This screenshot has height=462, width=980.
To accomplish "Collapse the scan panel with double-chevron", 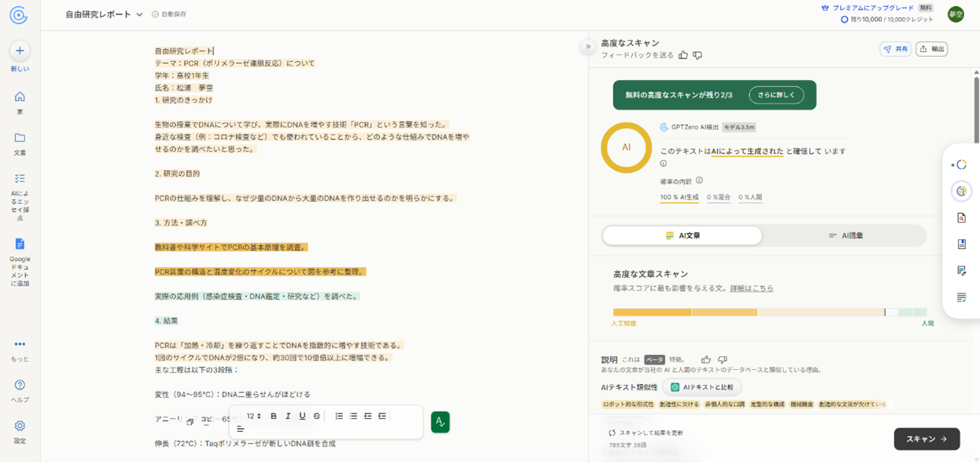I will (588, 47).
